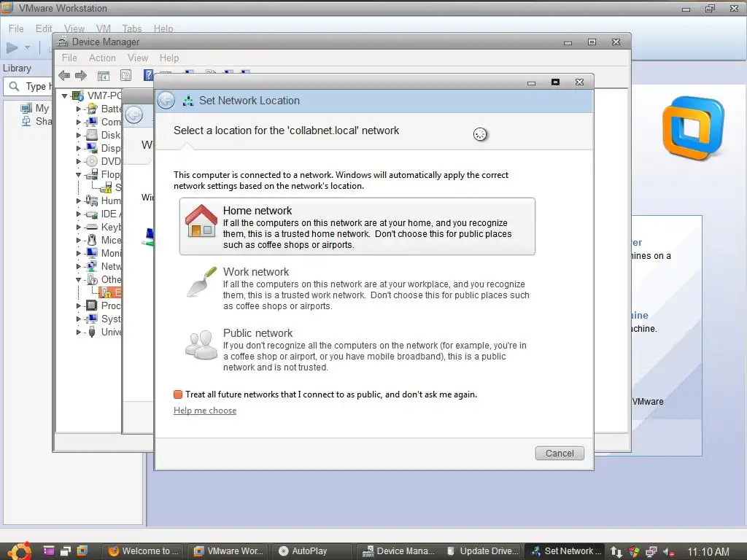Open the Device Manager Help menu
747x560 pixels.
tap(169, 58)
